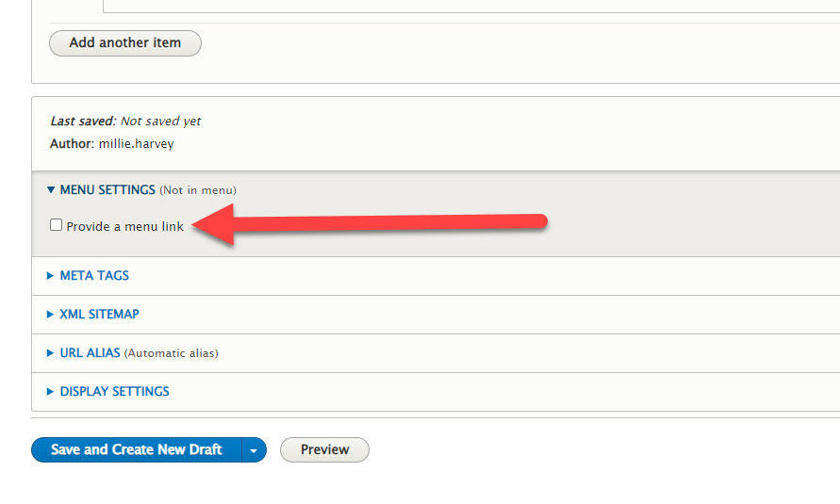Collapse Menu Settings using its down triangle
The height and width of the screenshot is (504, 840).
(x=51, y=189)
